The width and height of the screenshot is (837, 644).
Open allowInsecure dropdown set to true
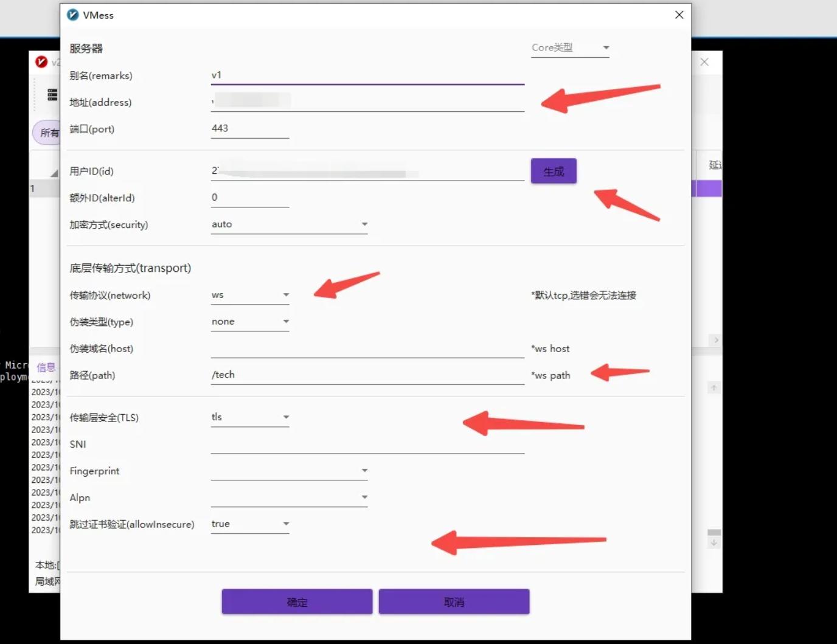point(250,524)
